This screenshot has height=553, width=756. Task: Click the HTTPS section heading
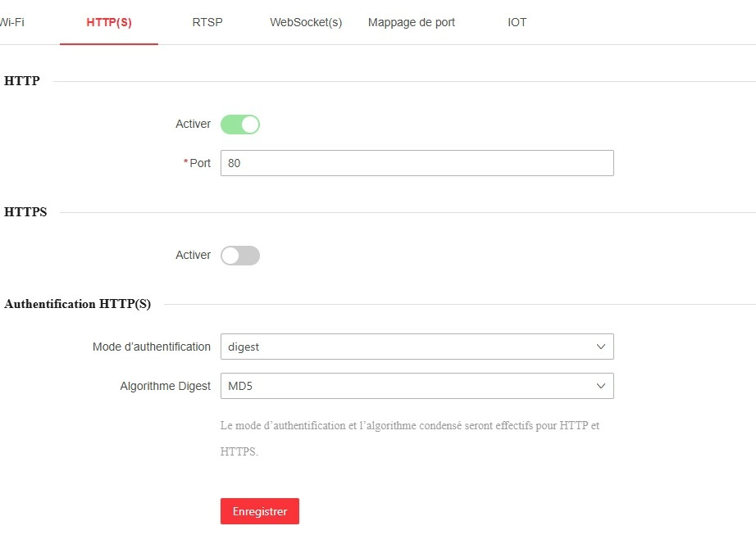click(25, 212)
